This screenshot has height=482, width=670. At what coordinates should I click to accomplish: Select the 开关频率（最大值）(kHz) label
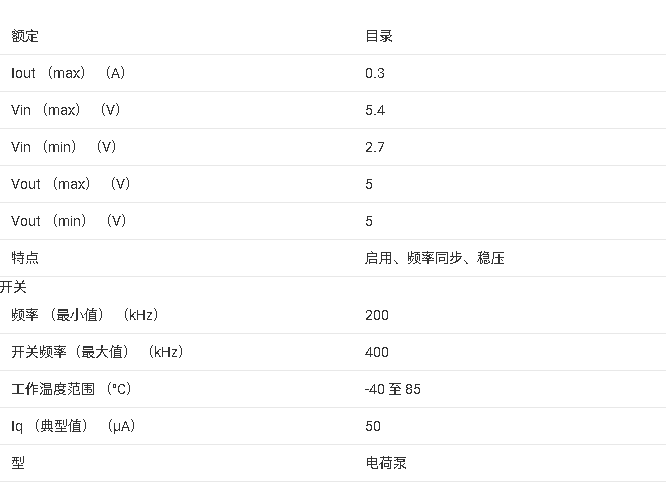point(97,352)
